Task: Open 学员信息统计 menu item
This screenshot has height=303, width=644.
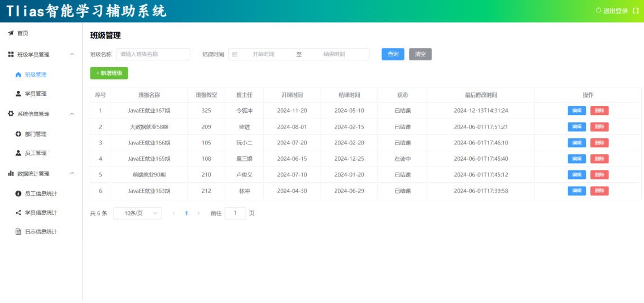Action: pyautogui.click(x=41, y=212)
